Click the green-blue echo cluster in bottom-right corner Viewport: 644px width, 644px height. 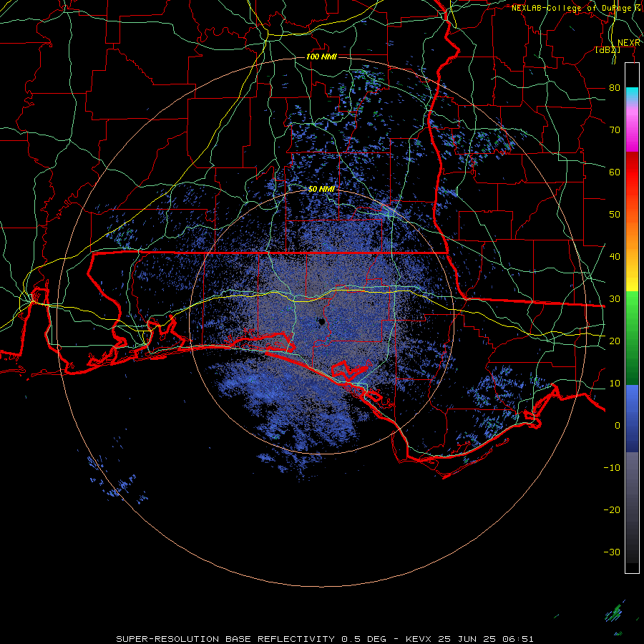(615, 614)
